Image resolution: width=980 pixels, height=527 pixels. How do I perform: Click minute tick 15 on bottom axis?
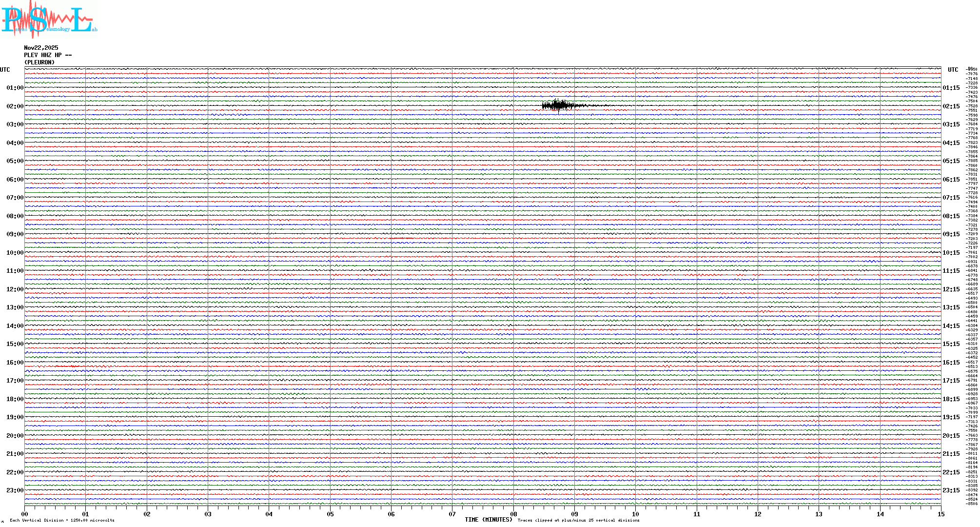941,514
